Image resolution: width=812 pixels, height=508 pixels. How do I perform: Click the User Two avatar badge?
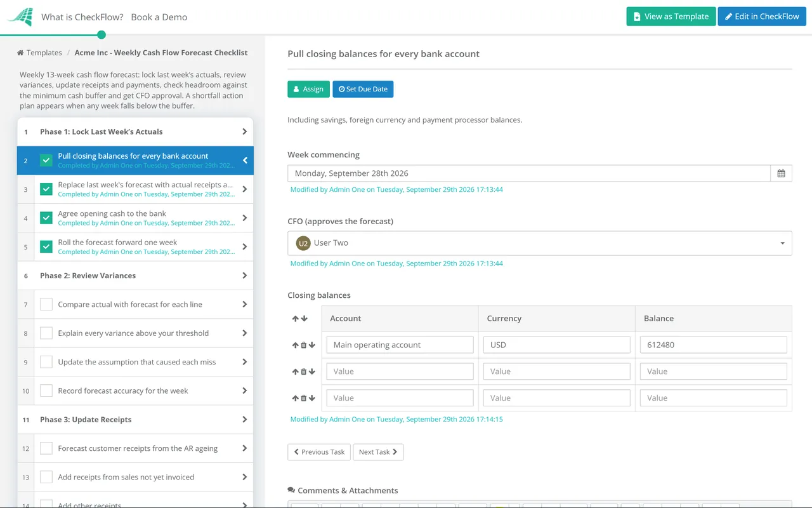point(303,243)
